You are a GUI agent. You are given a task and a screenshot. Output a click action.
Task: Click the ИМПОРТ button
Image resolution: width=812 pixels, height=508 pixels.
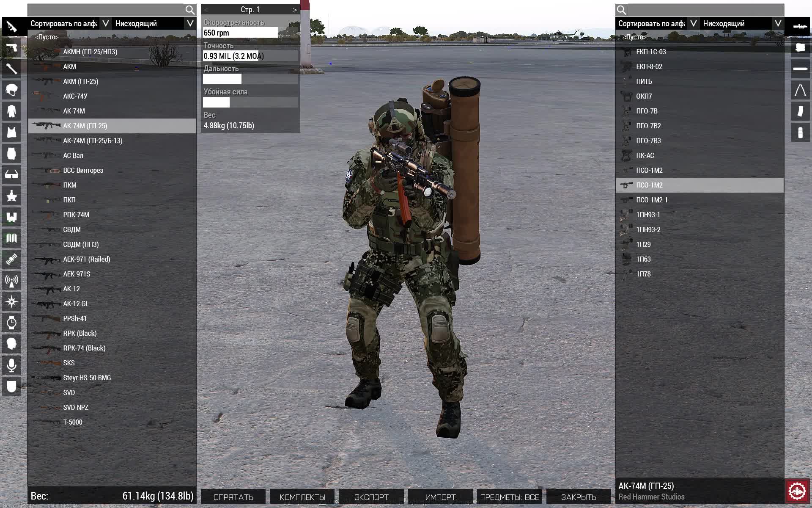click(x=440, y=497)
